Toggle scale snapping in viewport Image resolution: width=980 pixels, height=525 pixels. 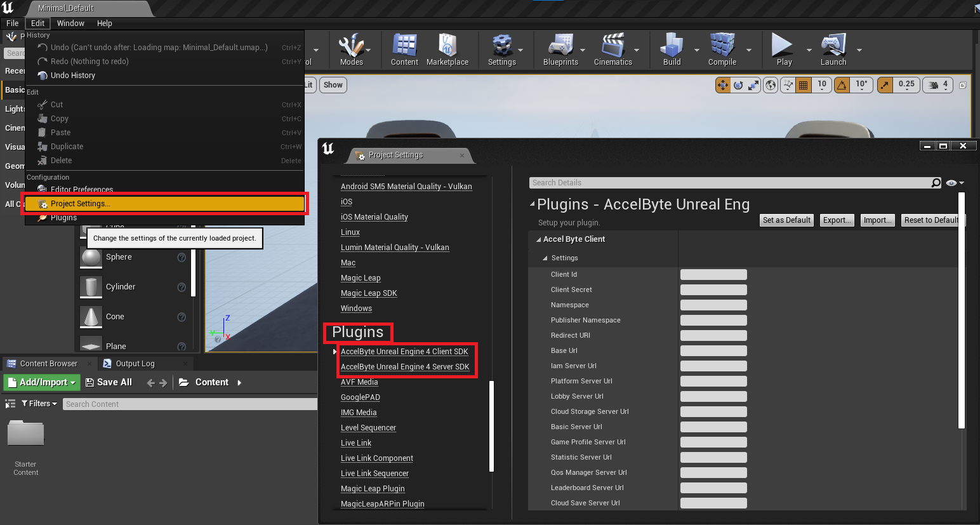click(x=885, y=85)
